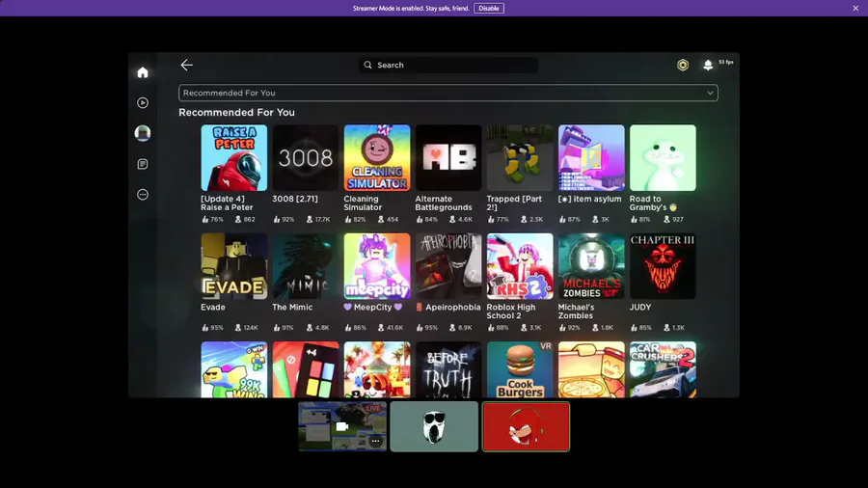Open the Cook Burgers VR thumbnail
The height and width of the screenshot is (488, 868).
tap(520, 369)
